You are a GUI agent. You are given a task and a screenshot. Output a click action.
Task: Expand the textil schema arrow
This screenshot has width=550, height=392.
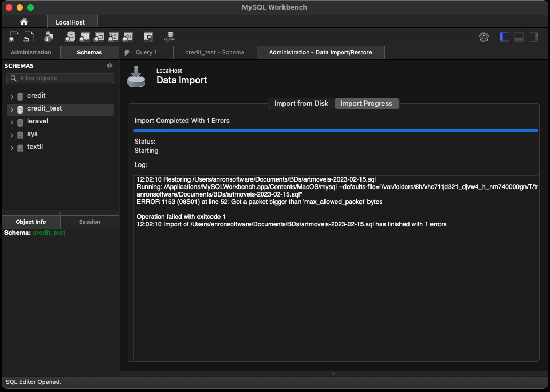pos(12,148)
